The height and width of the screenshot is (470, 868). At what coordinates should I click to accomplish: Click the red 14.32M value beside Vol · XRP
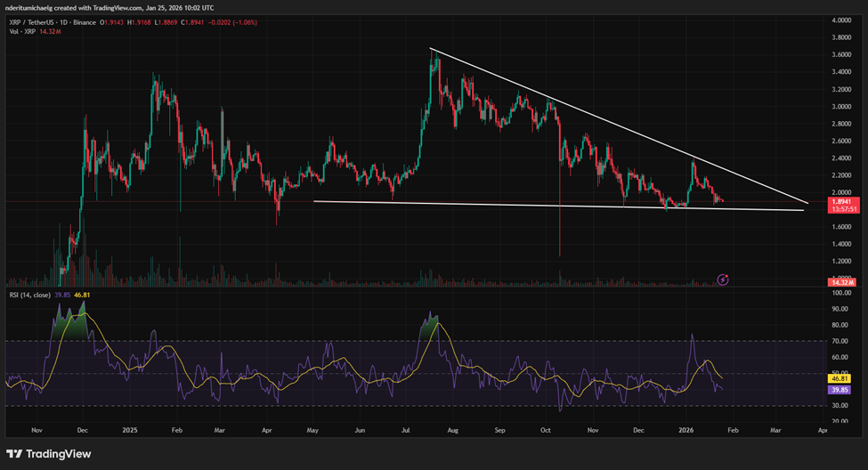(51, 31)
